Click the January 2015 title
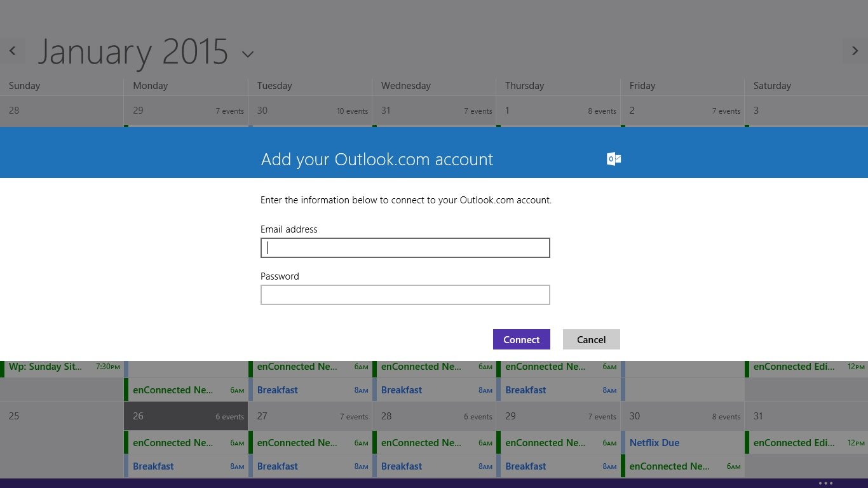This screenshot has width=868, height=488. [x=133, y=52]
